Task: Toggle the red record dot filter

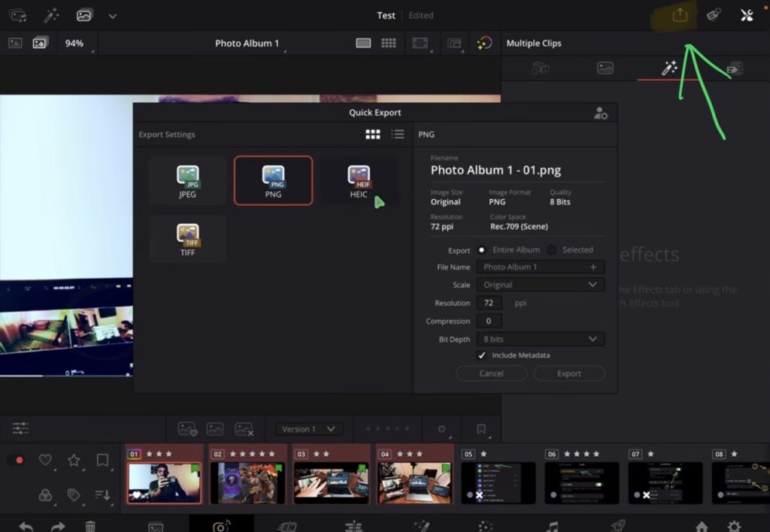Action: (x=19, y=460)
